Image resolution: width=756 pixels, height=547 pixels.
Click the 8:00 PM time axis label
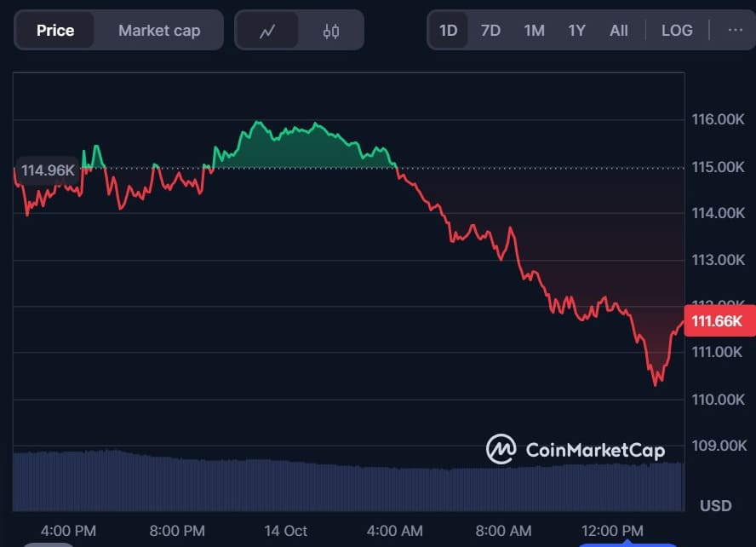click(x=177, y=531)
